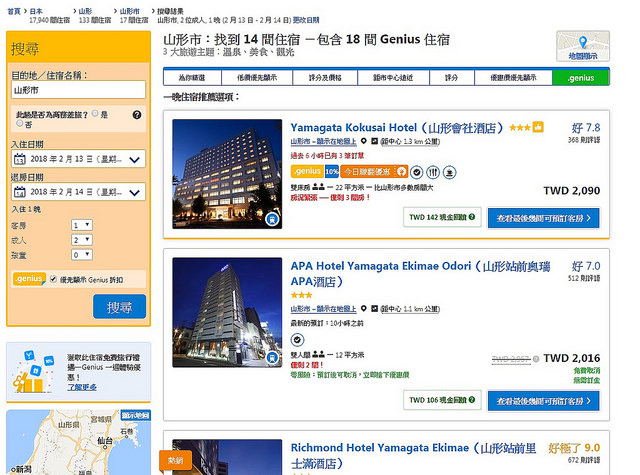
Task: Select 是 radio for business travel
Action: click(x=95, y=113)
